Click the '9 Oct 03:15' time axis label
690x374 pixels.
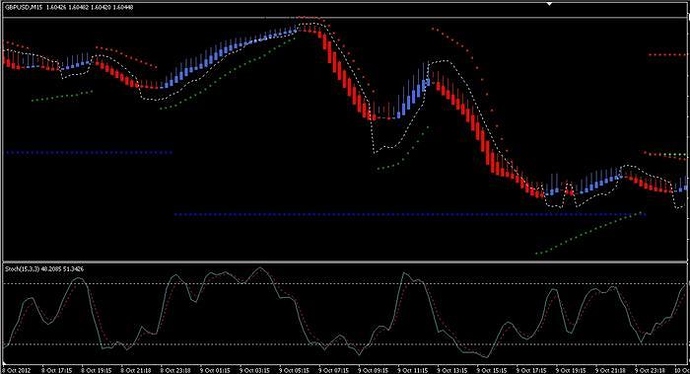pyautogui.click(x=254, y=370)
